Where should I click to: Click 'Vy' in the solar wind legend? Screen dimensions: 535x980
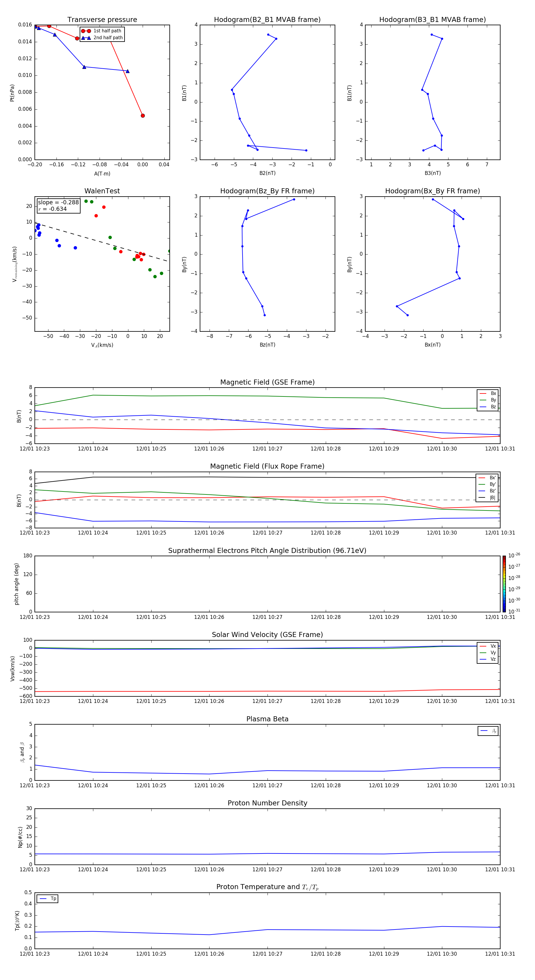488,653
